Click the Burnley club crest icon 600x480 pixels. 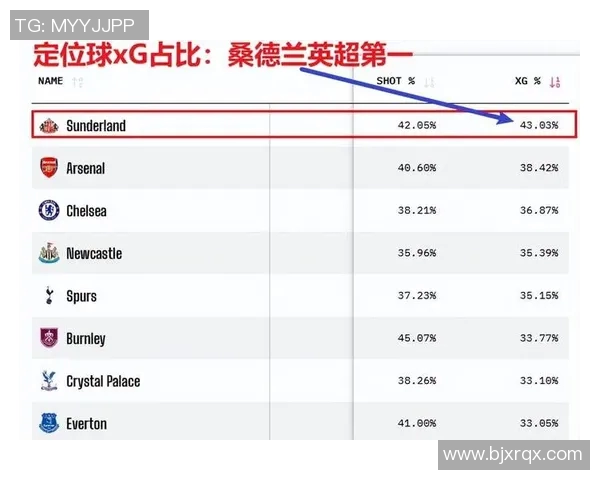point(48,338)
